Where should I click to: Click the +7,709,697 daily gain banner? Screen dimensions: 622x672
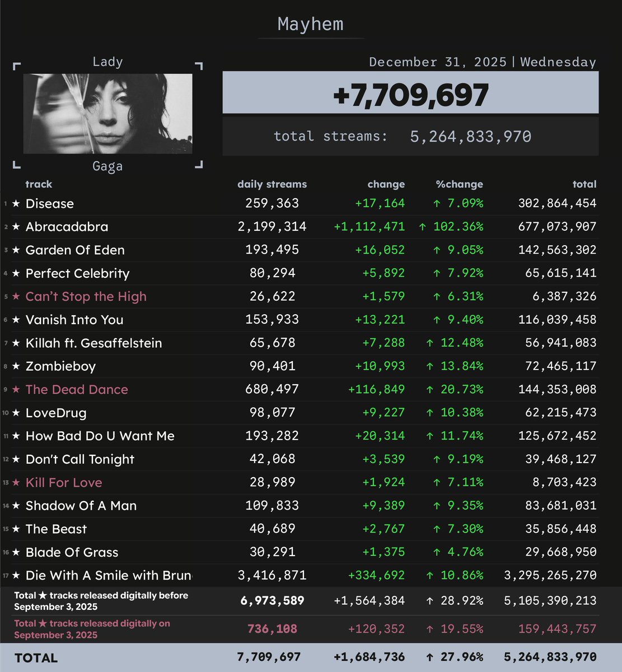coord(410,94)
